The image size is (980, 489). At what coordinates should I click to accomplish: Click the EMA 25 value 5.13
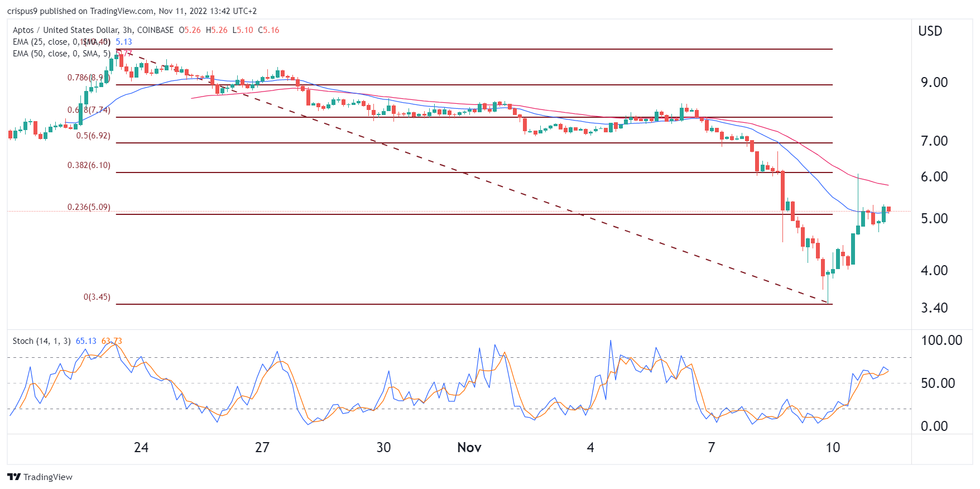(124, 42)
